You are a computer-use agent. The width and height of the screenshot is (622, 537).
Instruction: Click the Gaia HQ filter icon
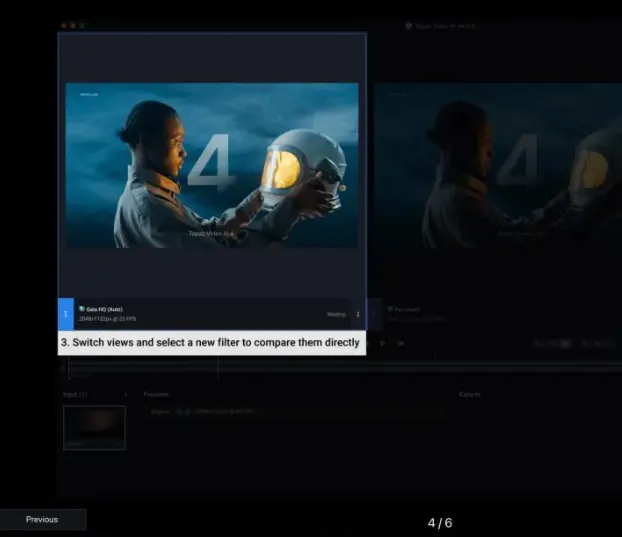pyautogui.click(x=81, y=309)
